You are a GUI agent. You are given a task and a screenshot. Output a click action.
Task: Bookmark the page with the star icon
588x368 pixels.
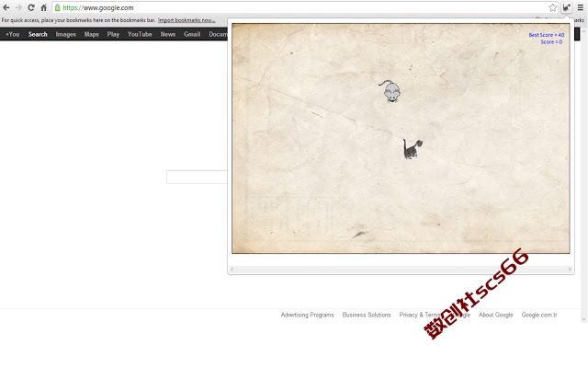pos(553,7)
